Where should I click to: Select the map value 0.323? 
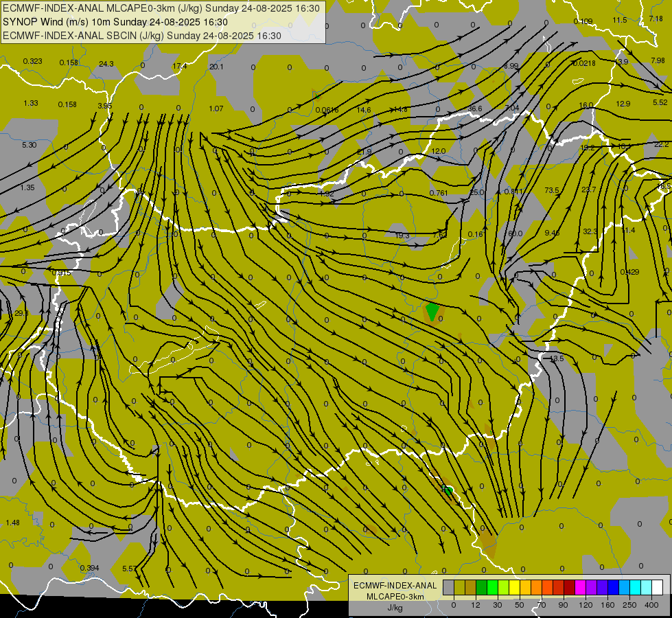click(32, 61)
